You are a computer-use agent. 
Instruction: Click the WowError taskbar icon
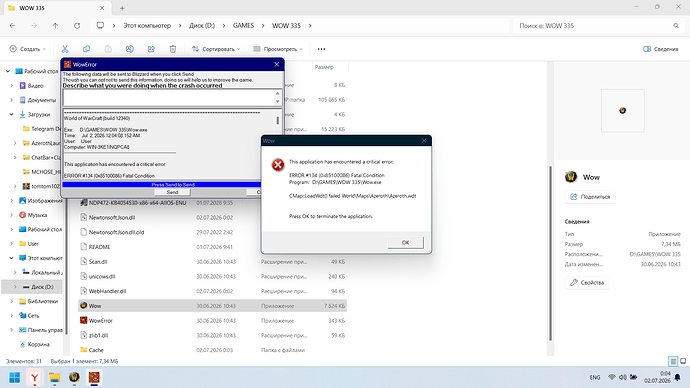tap(94, 377)
